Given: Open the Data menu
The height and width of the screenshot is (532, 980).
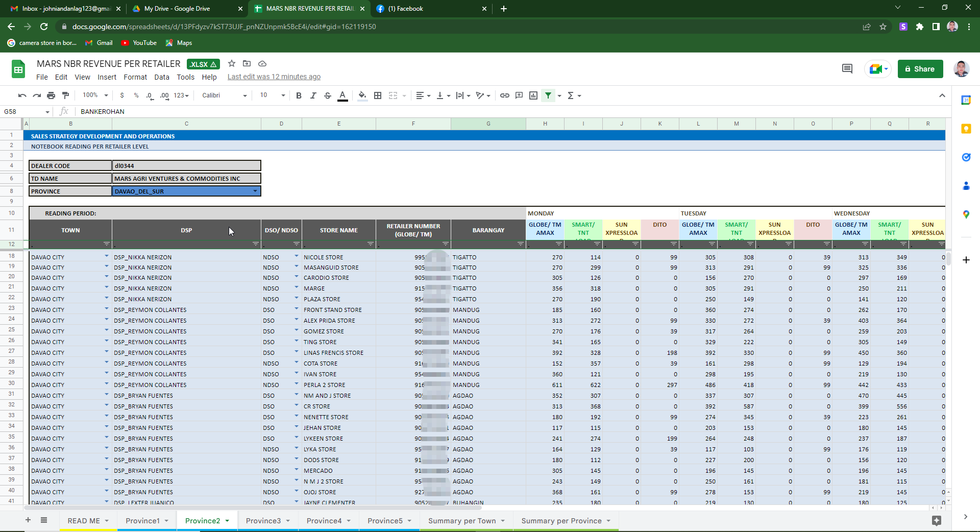Looking at the screenshot, I should point(161,77).
